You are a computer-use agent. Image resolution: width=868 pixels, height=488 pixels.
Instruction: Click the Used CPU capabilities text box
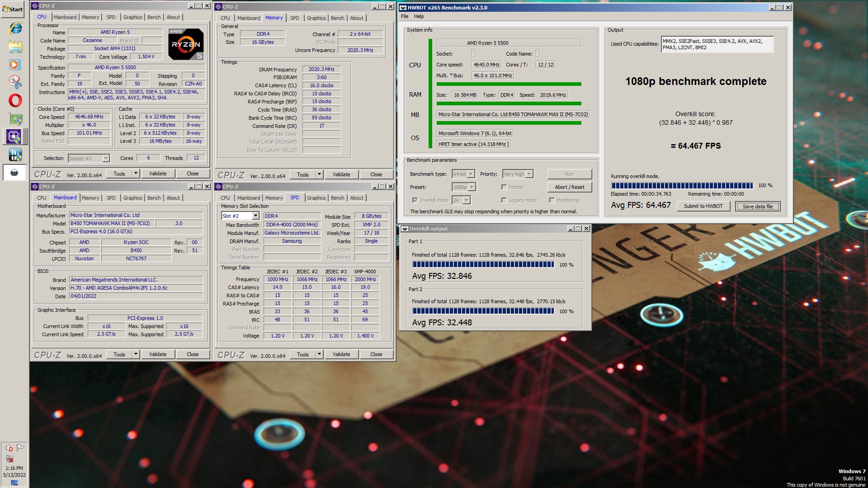click(x=717, y=44)
